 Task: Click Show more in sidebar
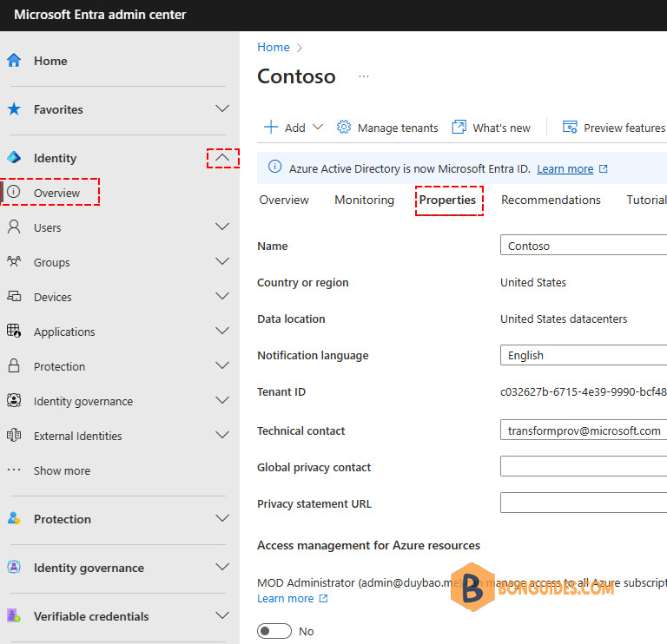point(63,470)
